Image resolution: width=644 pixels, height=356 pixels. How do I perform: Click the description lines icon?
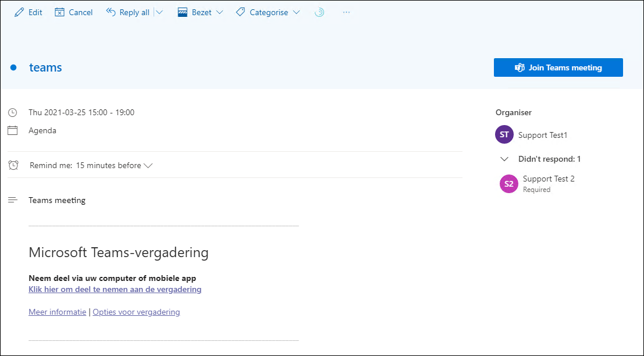pos(13,200)
